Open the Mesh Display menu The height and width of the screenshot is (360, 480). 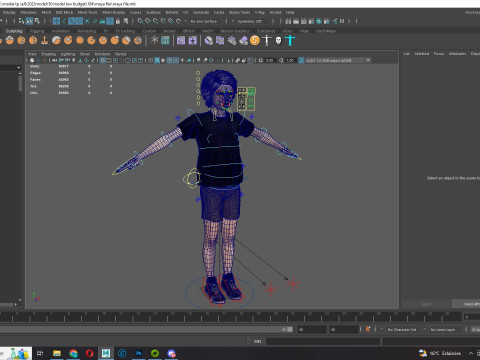113,12
